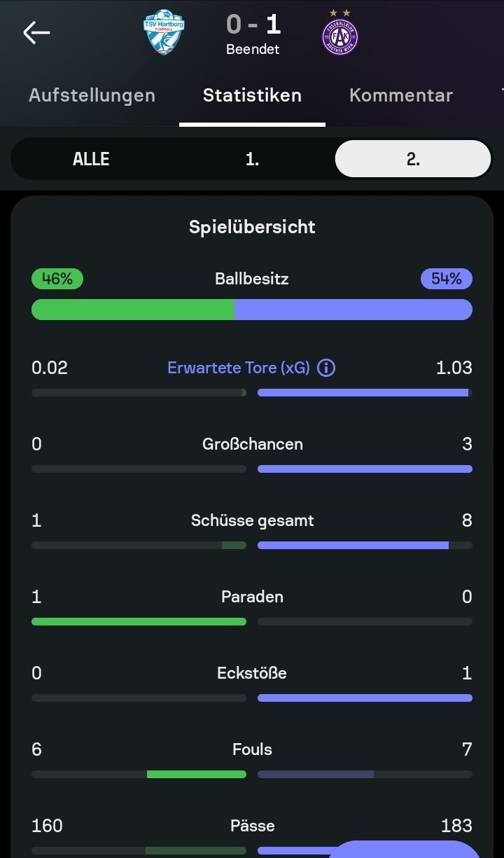Show stats for ALLE periods

[x=91, y=159]
